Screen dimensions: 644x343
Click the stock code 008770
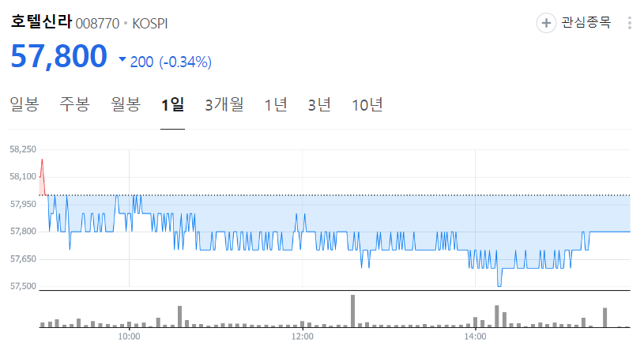point(97,24)
